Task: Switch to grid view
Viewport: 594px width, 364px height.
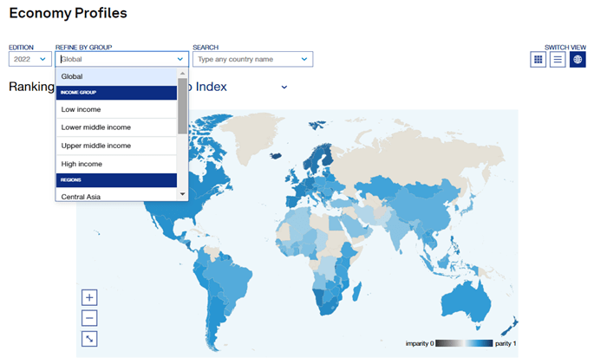Action: coord(538,60)
